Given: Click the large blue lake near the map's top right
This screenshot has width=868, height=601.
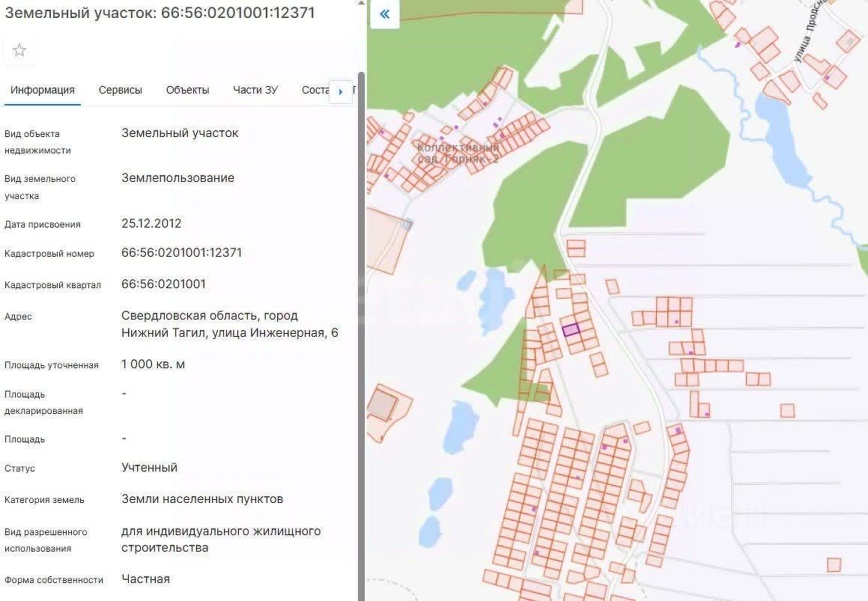Looking at the screenshot, I should 783,142.
